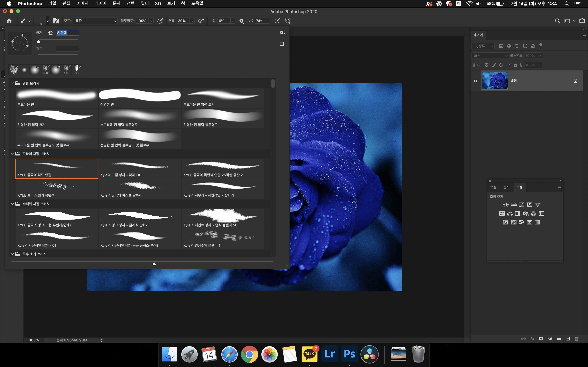Image resolution: width=588 pixels, height=367 pixels.
Task: Open the brush picker gear menu
Action: 282,33
